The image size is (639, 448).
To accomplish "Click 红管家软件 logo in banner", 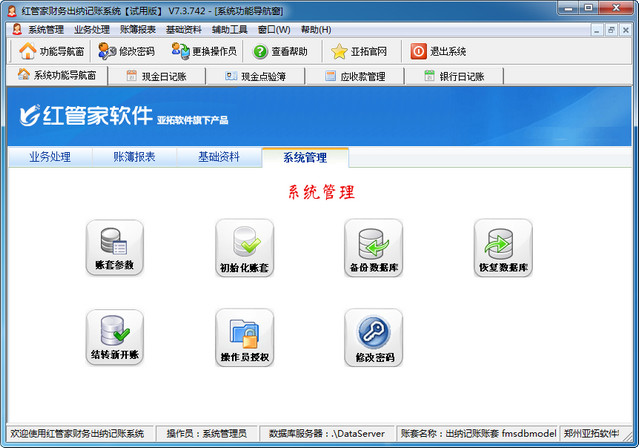I will tap(86, 115).
